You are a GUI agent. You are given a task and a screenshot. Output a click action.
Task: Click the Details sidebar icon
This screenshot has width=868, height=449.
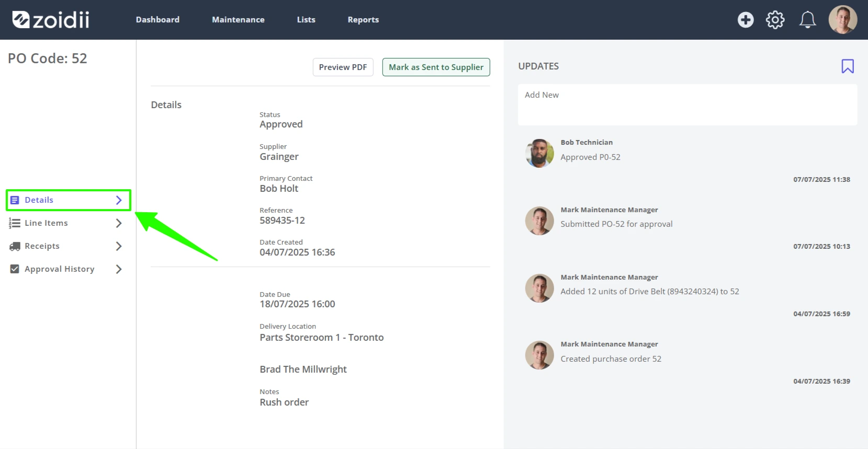tap(15, 200)
